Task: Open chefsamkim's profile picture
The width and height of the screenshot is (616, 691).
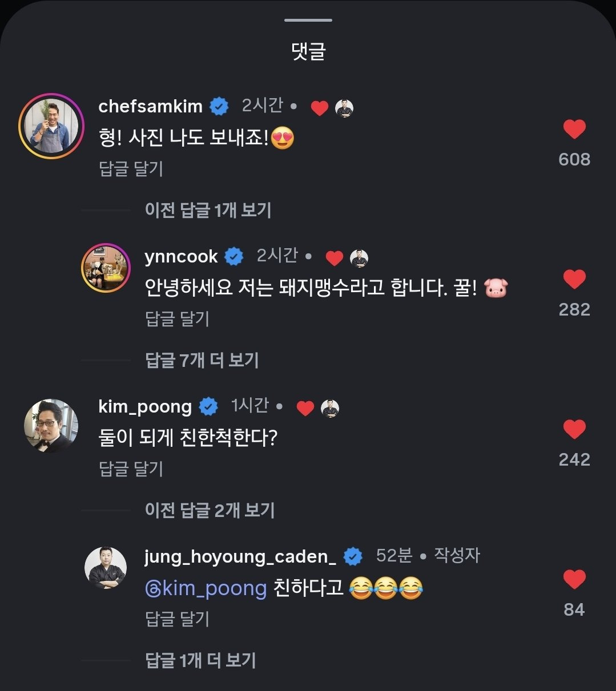Action: pos(51,126)
